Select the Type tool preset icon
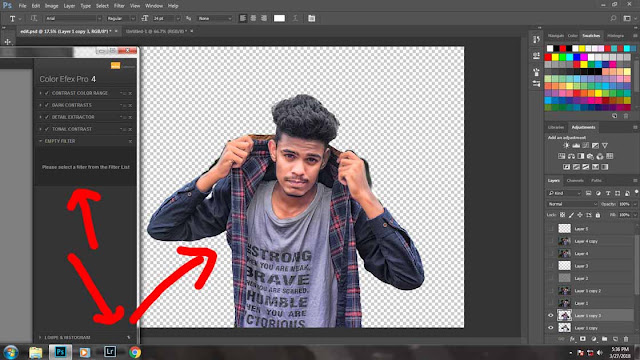Screen dimensions: 640x360 [x=13, y=18]
